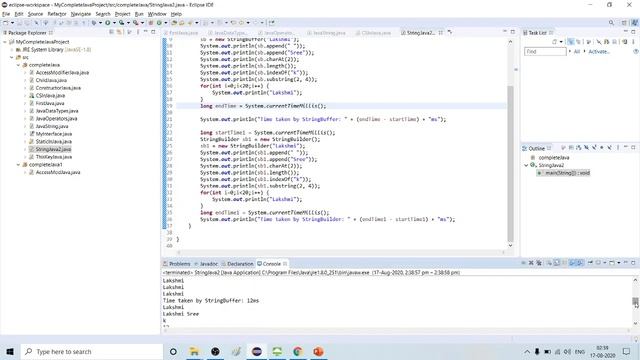Click the Find field in Task List

pyautogui.click(x=545, y=51)
